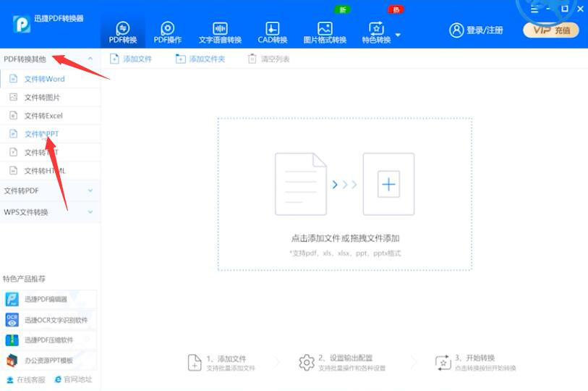Open the 文字语音转换 tab
The width and height of the screenshot is (588, 391).
click(220, 33)
